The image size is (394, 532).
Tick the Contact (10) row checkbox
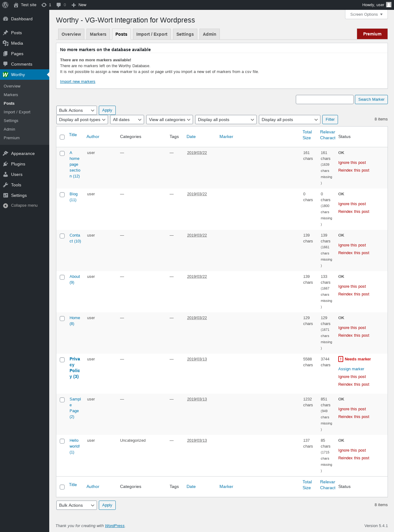click(x=62, y=236)
